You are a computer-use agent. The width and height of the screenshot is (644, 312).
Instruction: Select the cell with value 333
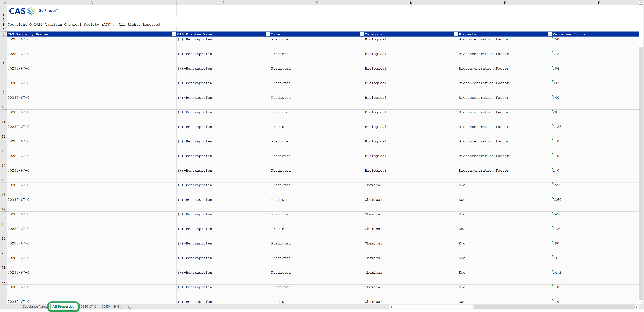pos(595,88)
